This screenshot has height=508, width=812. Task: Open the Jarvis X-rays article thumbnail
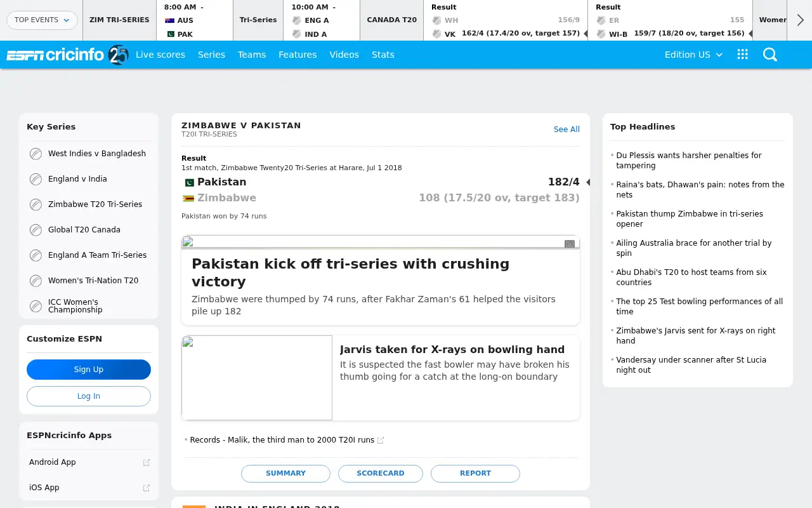click(257, 378)
